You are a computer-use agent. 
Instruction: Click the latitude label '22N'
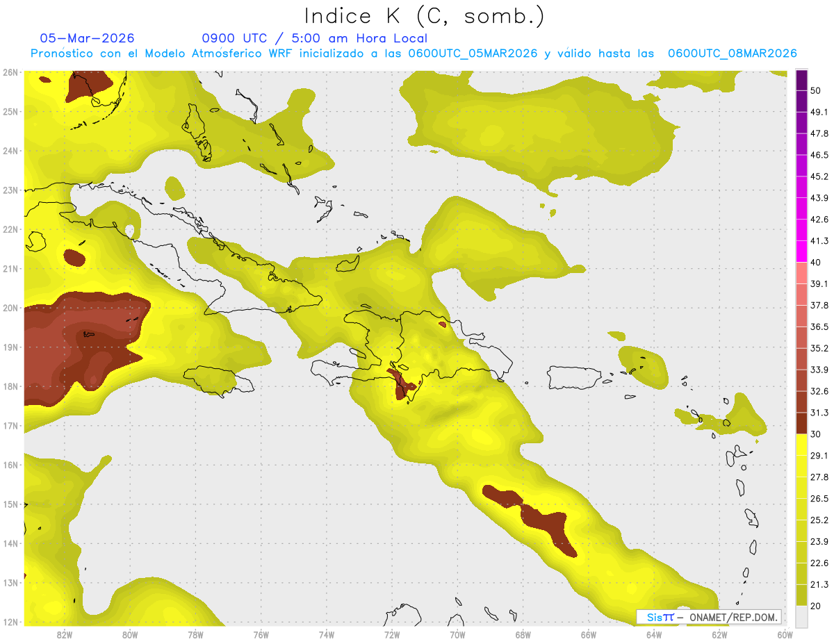[10, 229]
